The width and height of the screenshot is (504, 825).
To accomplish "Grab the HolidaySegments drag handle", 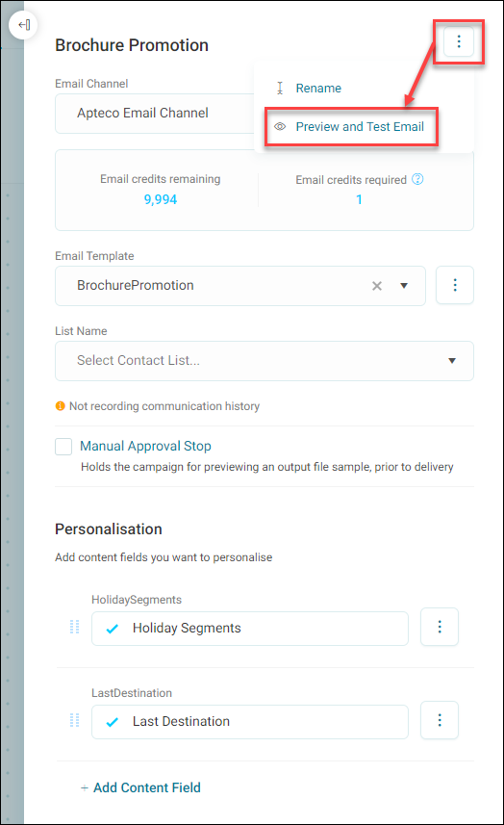I will [x=75, y=627].
